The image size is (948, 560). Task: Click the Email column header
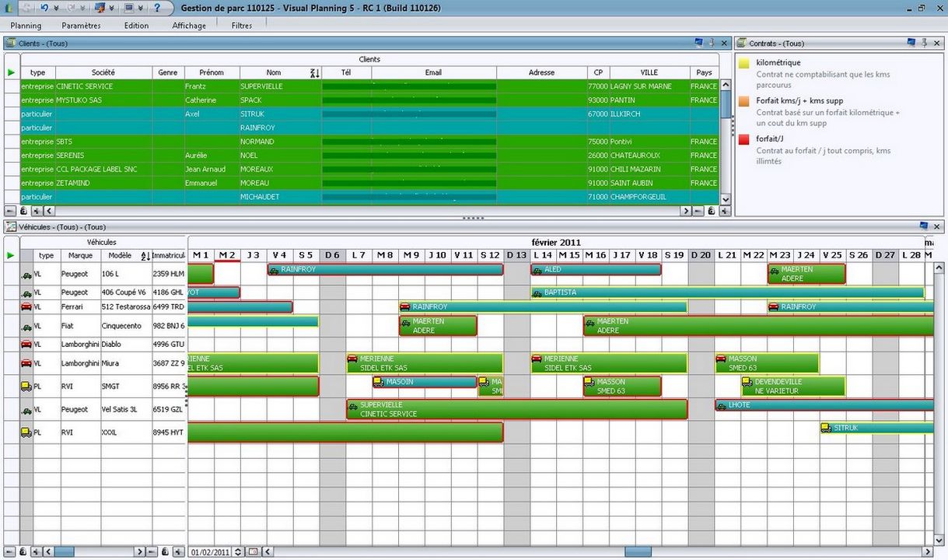433,72
